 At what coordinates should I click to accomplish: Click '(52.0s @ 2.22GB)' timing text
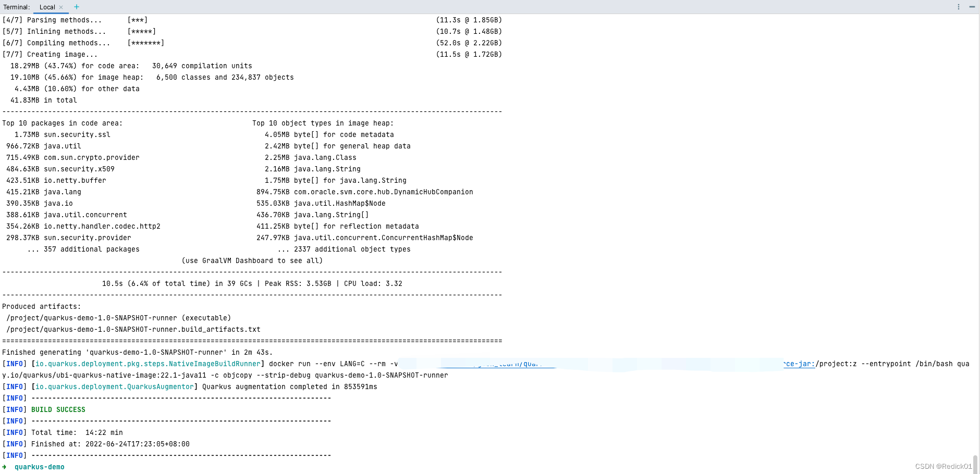(469, 43)
